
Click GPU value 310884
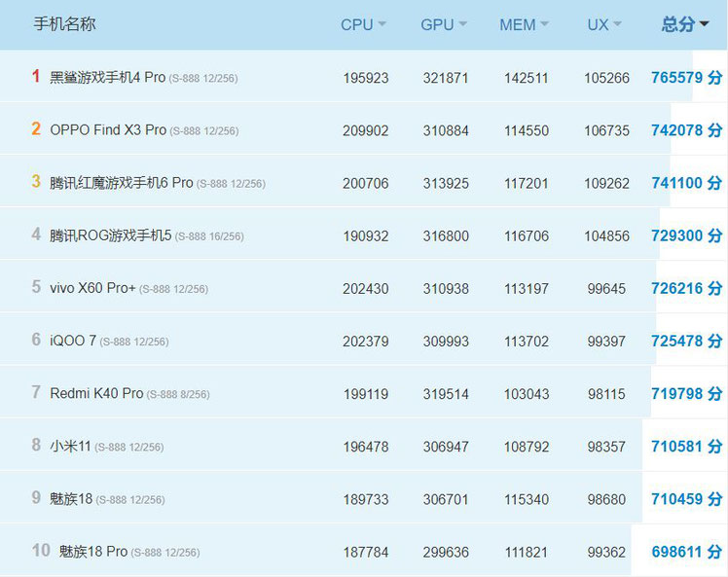(x=446, y=130)
